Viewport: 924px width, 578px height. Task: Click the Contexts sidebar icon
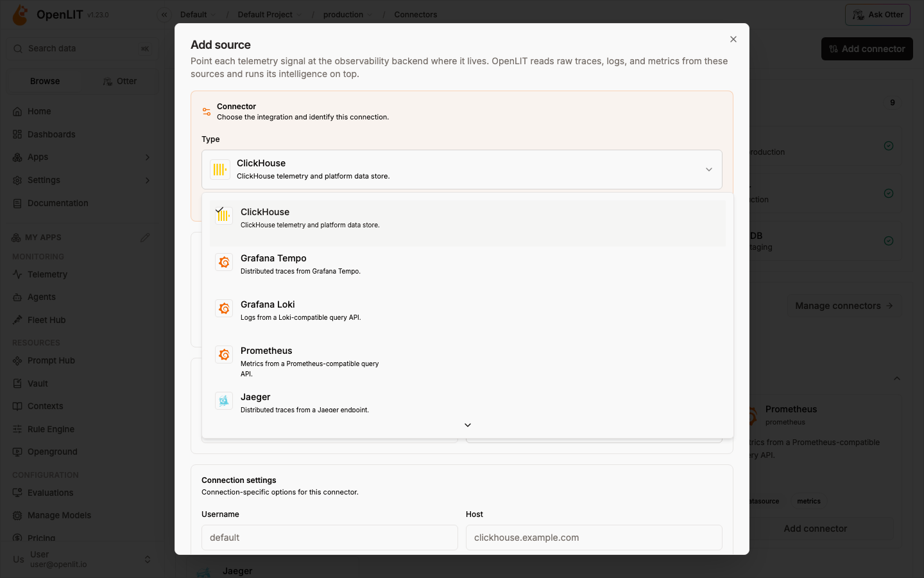17,407
